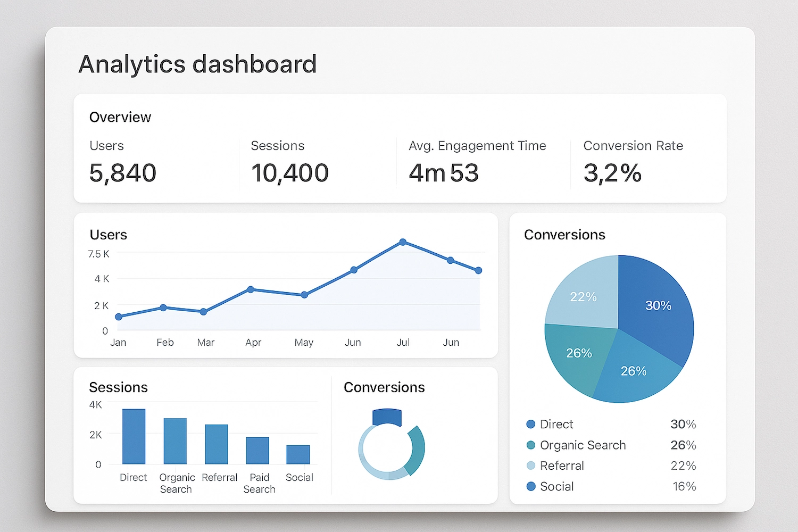Click the tallest Direct bar in Sessions chart

134,436
